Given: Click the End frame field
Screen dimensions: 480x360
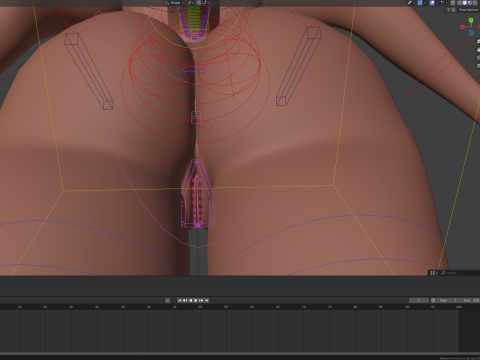Looking at the screenshot, I should pyautogui.click(x=470, y=300).
